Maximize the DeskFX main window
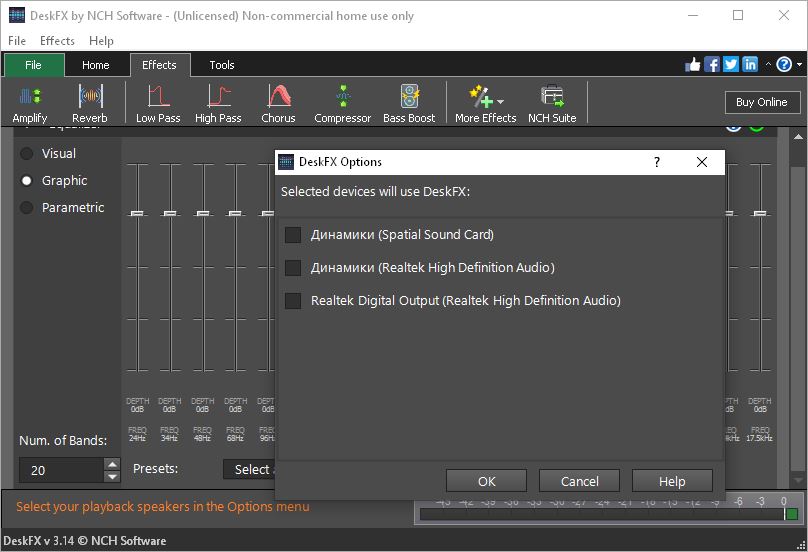 [738, 15]
